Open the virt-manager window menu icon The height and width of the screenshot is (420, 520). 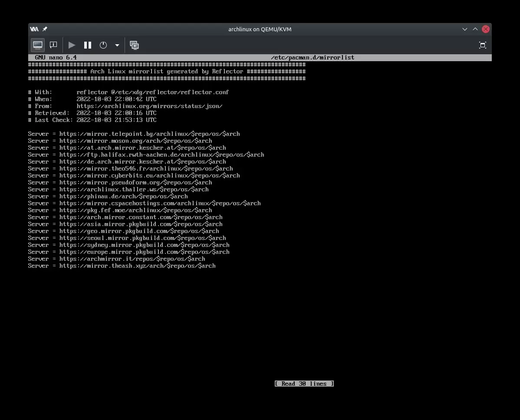(34, 29)
